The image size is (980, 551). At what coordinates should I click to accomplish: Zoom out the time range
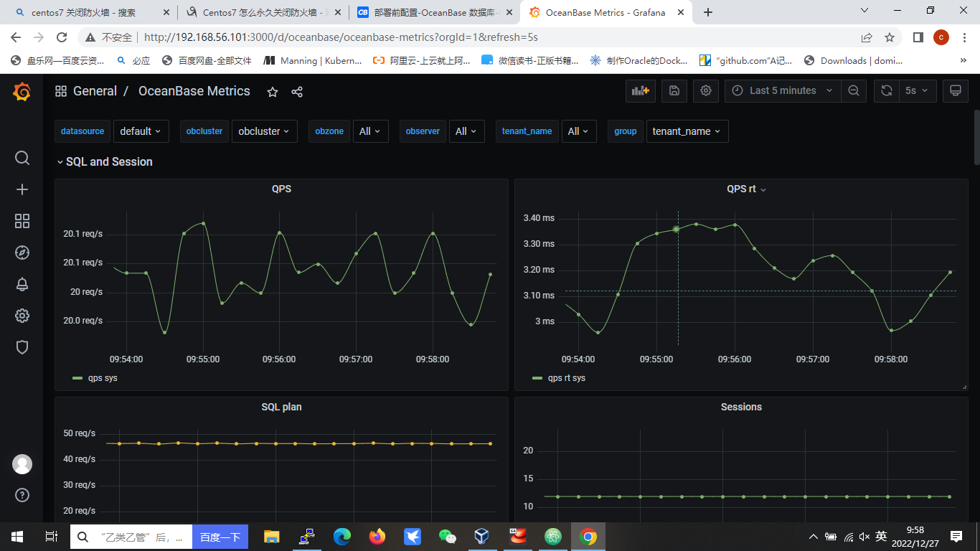(x=854, y=91)
